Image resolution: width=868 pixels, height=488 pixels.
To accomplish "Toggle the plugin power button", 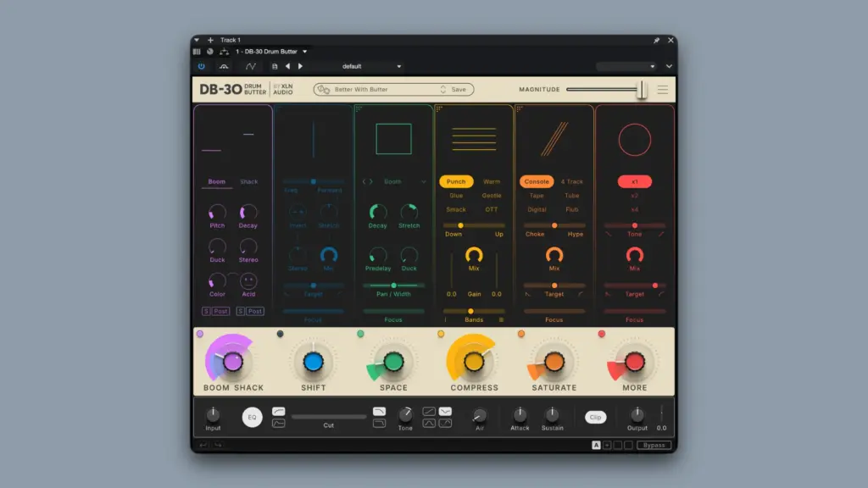I will click(202, 66).
